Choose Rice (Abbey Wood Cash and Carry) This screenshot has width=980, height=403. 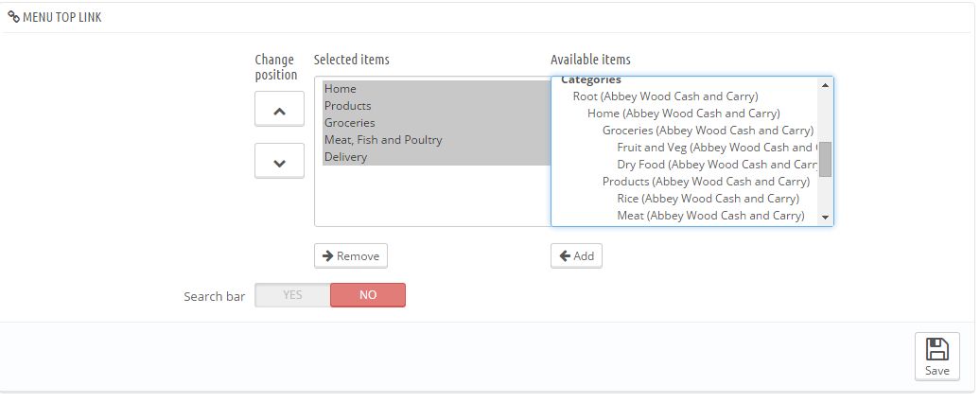click(708, 199)
